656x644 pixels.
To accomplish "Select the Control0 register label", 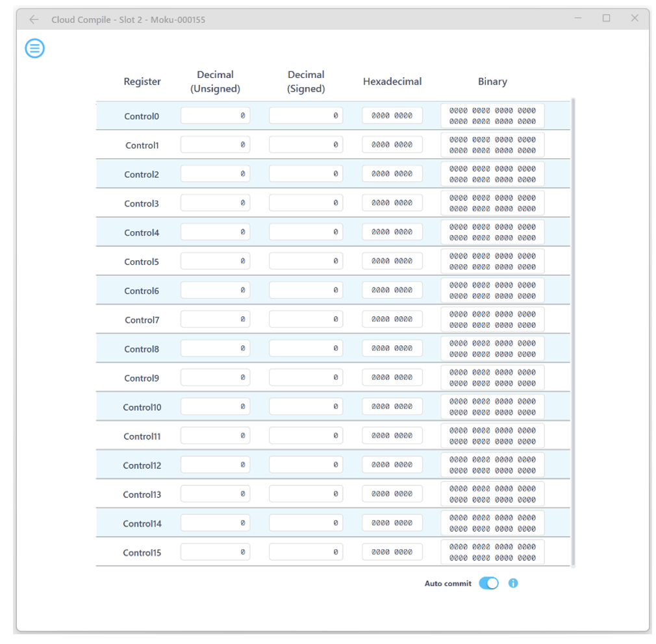I will [x=142, y=116].
